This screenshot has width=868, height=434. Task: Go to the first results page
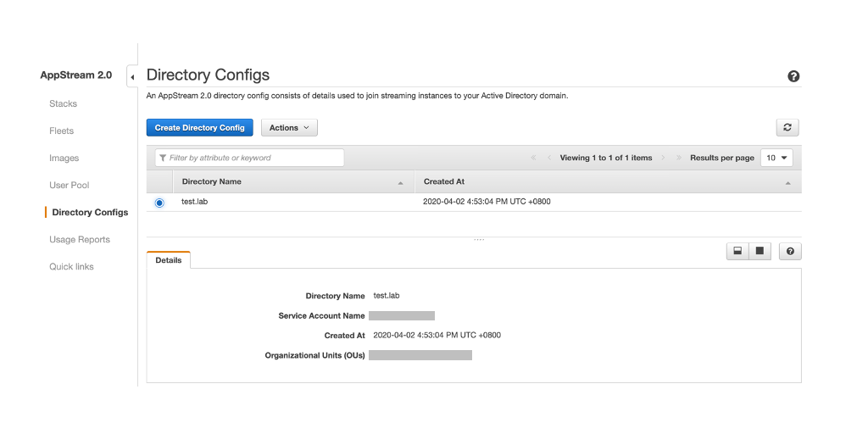534,158
